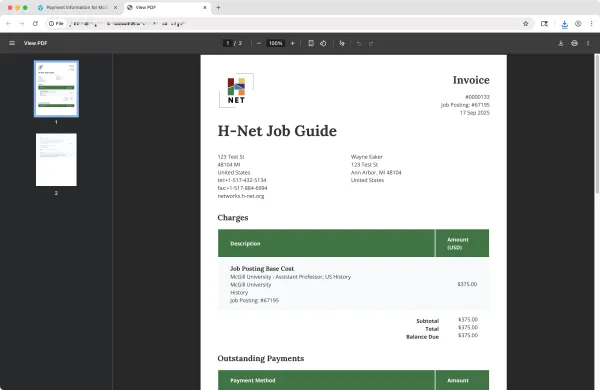Click the 'H-Net Job Guide' heading
This screenshot has width=600, height=390.
277,131
